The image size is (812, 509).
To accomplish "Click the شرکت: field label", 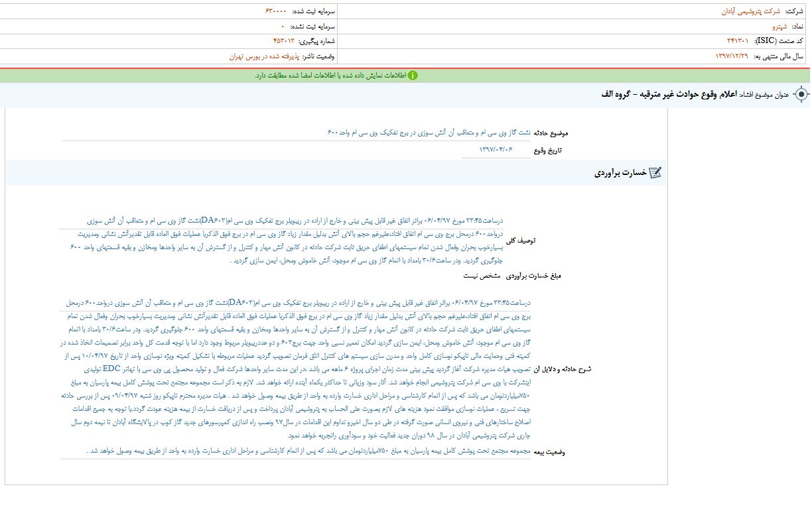I will pos(794,11).
